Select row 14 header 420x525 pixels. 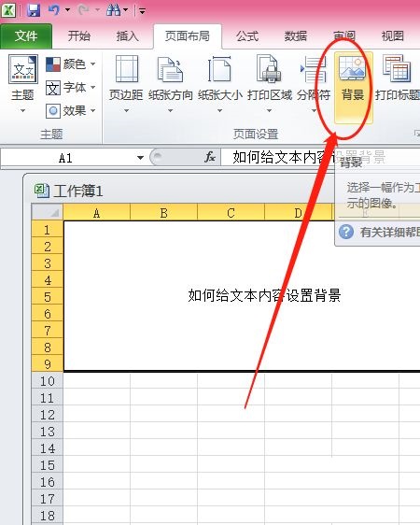pyautogui.click(x=48, y=448)
